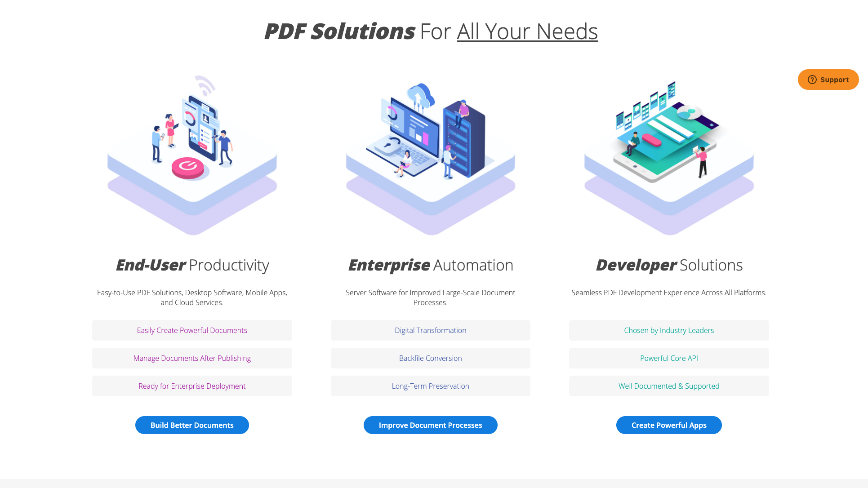Expand the Digital Transformation section
Image resolution: width=868 pixels, height=488 pixels.
click(x=431, y=330)
